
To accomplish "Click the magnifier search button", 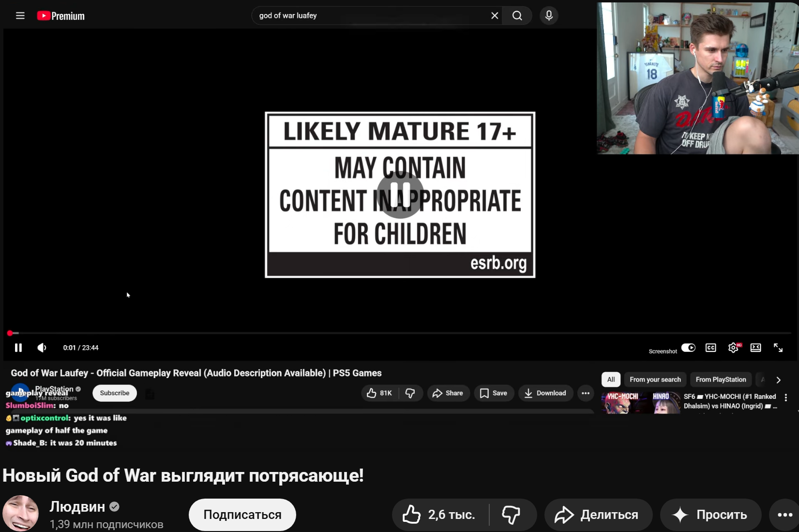I will pyautogui.click(x=517, y=15).
